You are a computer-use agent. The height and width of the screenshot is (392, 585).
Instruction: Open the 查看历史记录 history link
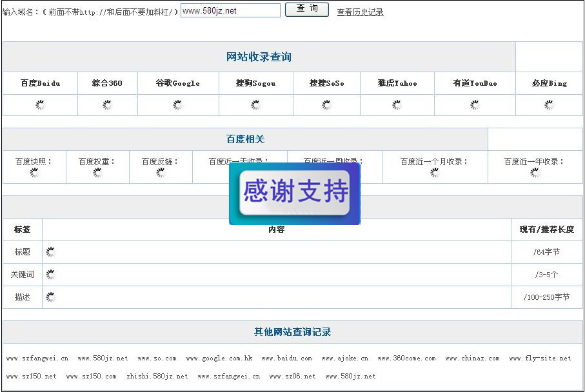(360, 12)
